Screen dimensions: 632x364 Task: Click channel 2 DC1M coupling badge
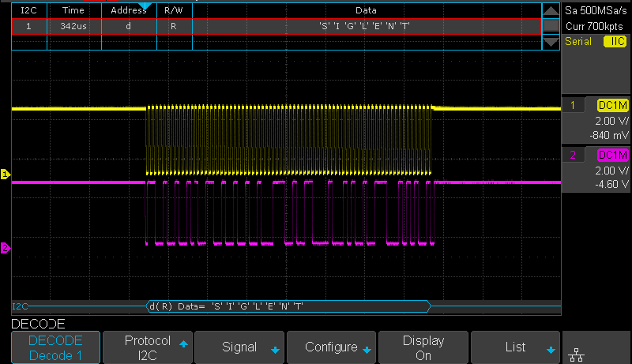tap(613, 154)
